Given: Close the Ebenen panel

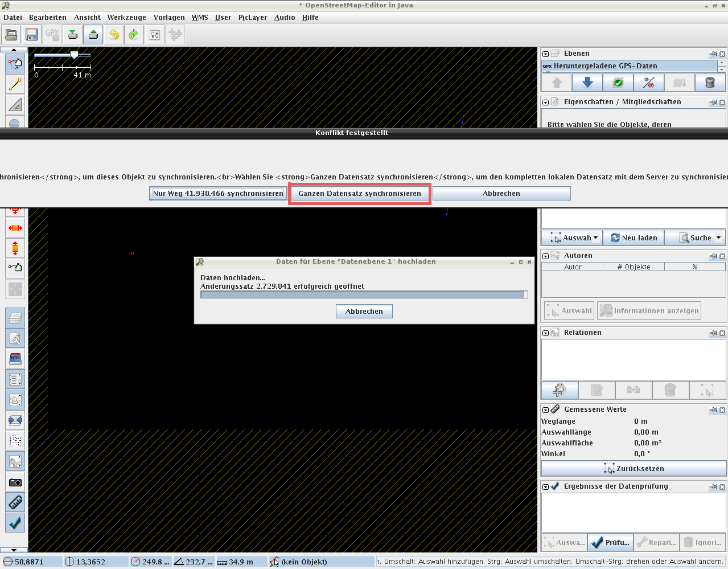Looking at the screenshot, I should [722, 54].
